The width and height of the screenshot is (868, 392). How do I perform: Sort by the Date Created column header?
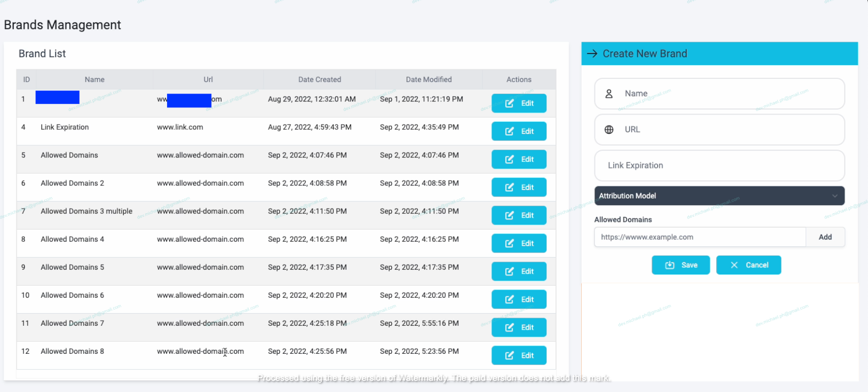coord(319,79)
